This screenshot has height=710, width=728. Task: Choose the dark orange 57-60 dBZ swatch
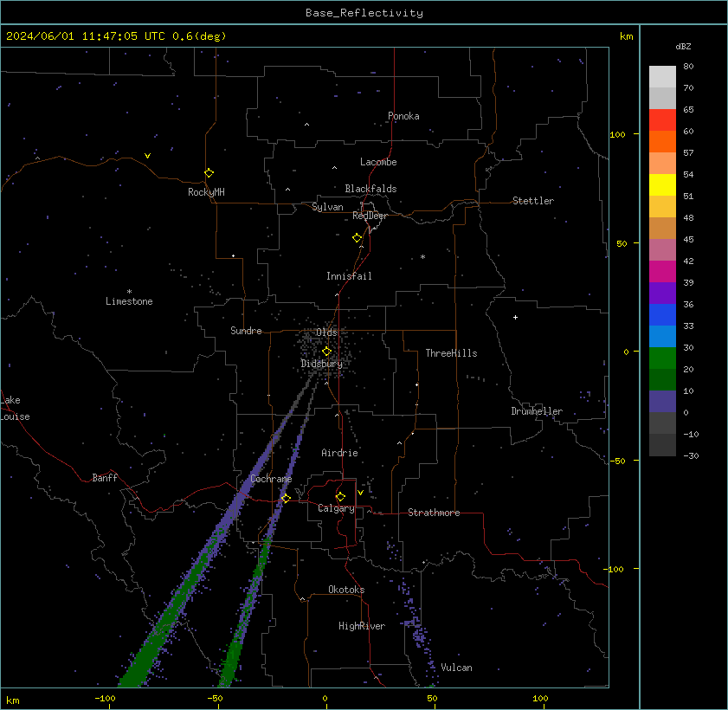(x=662, y=142)
